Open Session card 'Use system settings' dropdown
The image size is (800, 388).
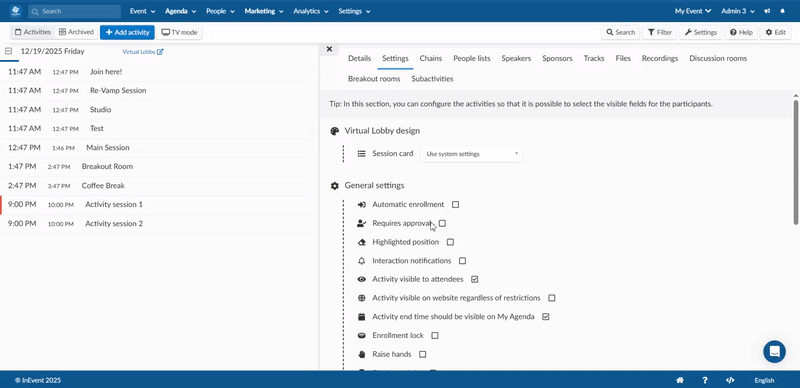(x=471, y=154)
